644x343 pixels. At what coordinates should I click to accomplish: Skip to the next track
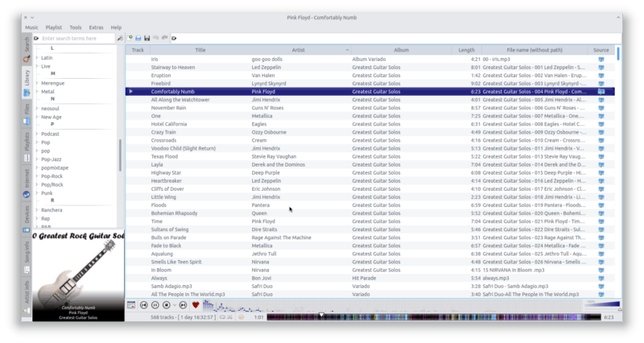(184, 305)
